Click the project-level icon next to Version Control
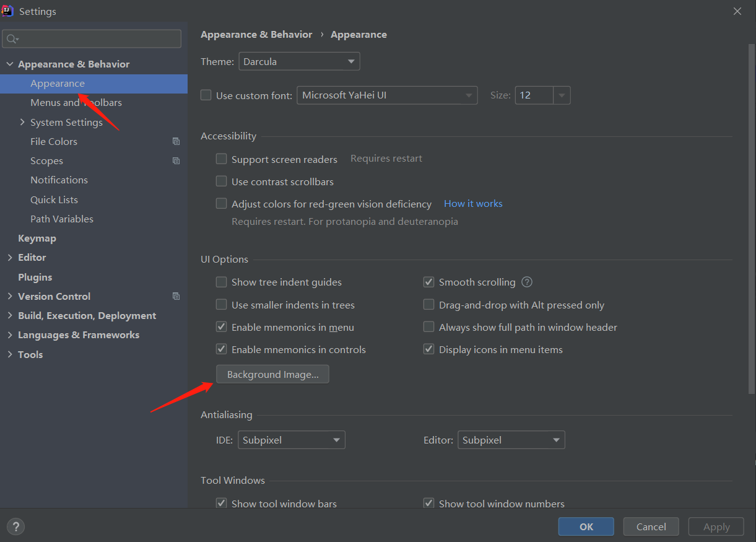Image resolution: width=756 pixels, height=542 pixels. pos(176,296)
